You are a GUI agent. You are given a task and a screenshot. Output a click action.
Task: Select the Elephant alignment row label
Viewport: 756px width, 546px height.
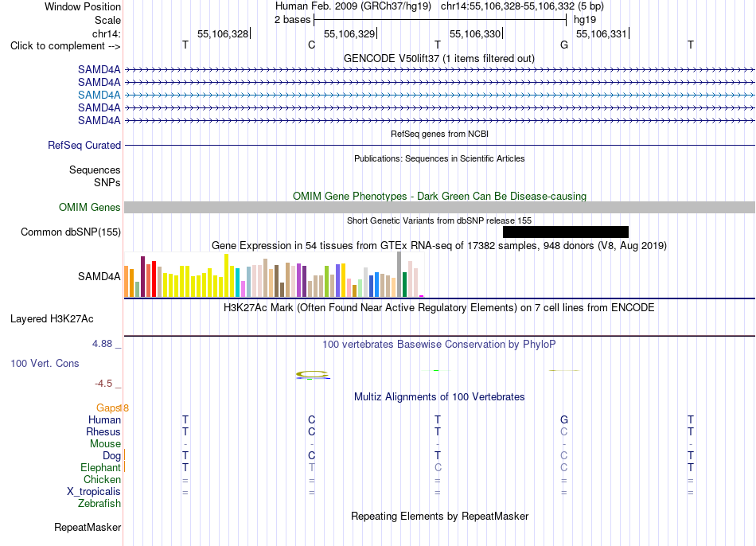pos(101,468)
